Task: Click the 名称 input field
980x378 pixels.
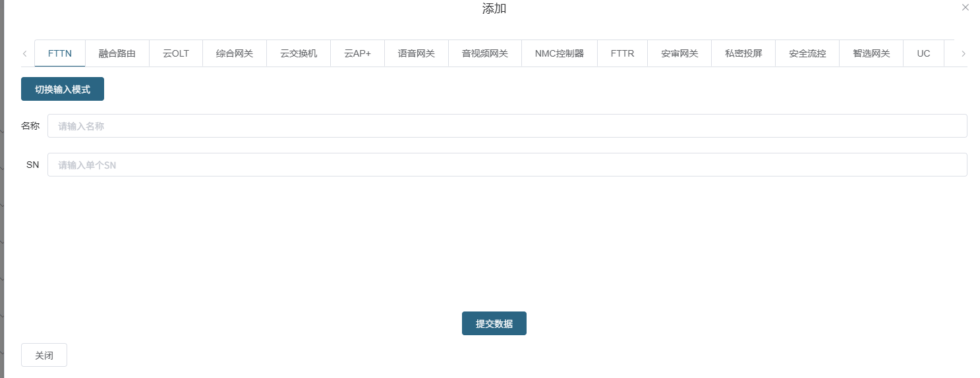Action: (x=507, y=126)
